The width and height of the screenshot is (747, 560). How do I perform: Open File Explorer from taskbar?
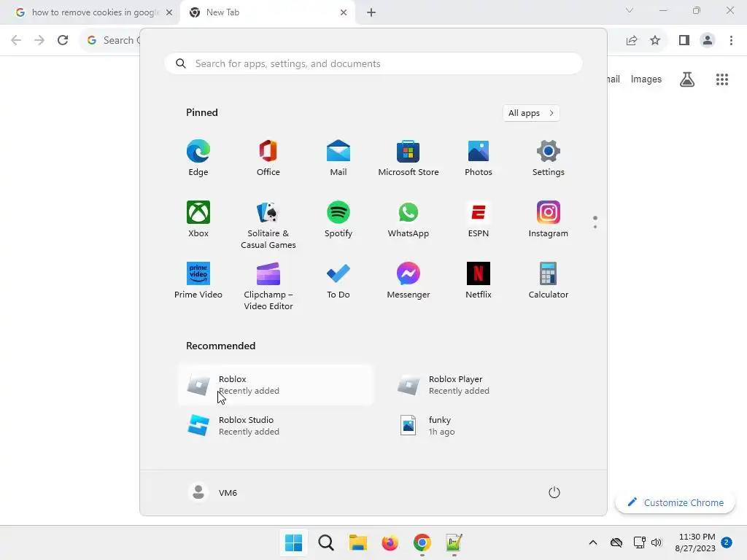357,542
